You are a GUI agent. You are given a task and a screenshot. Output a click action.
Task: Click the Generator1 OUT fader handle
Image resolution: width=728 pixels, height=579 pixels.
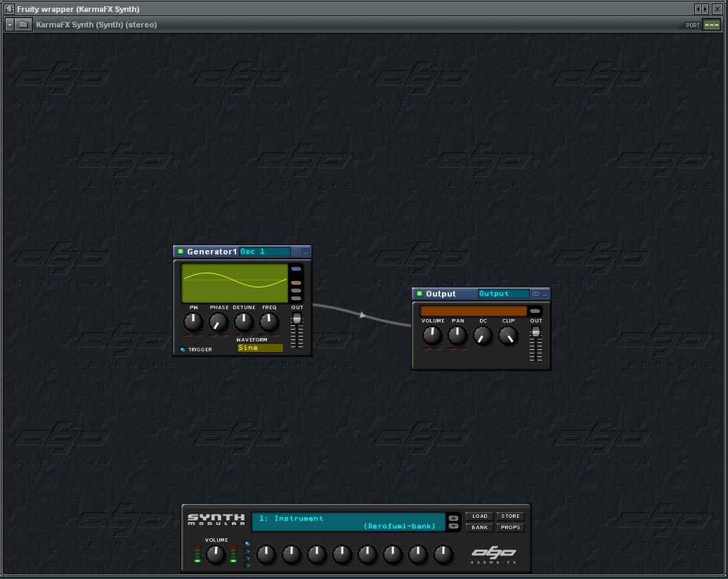point(297,318)
